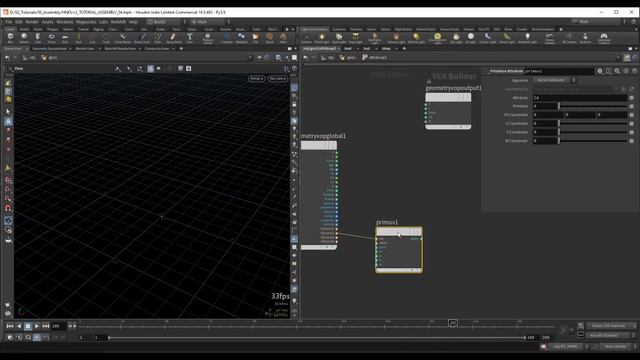Select the Tube shelf tool
Viewport: 640px width, 360px height.
pyautogui.click(x=38, y=38)
